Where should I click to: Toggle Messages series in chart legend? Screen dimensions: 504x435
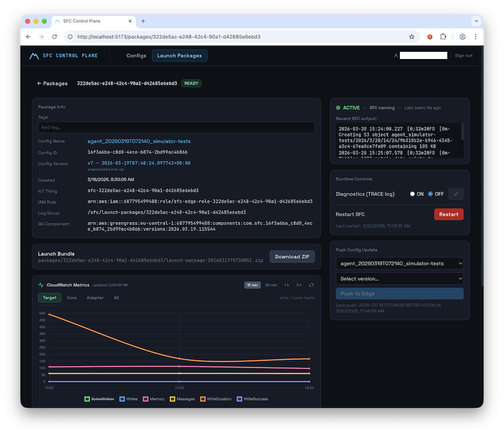pos(182,399)
